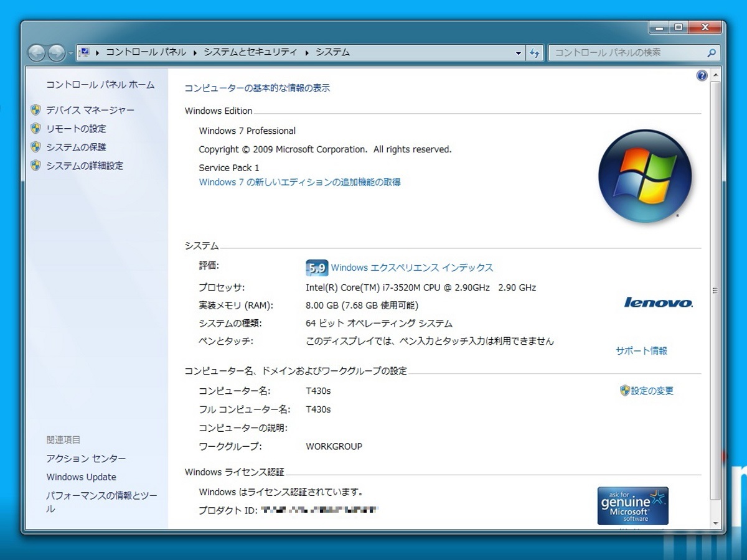Click processor value Intel(R) Core(TM) i7-3520M
Image resolution: width=747 pixels, height=560 pixels.
click(x=421, y=287)
